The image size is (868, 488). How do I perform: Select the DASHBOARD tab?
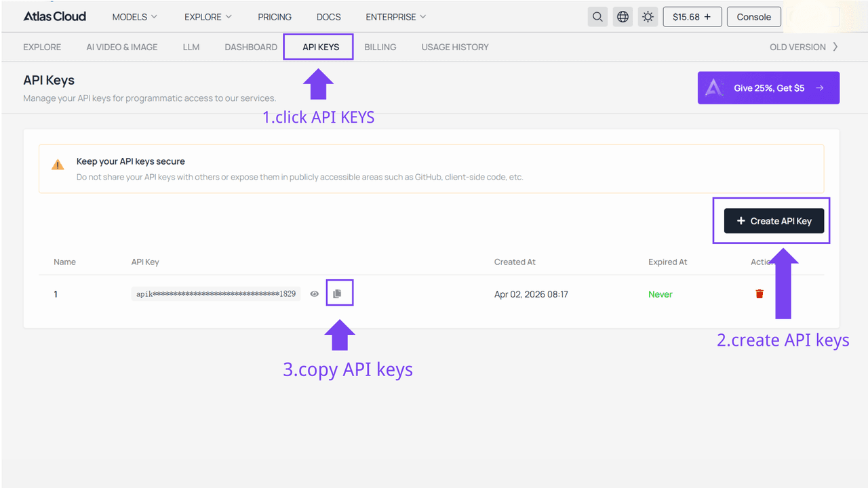pos(251,47)
